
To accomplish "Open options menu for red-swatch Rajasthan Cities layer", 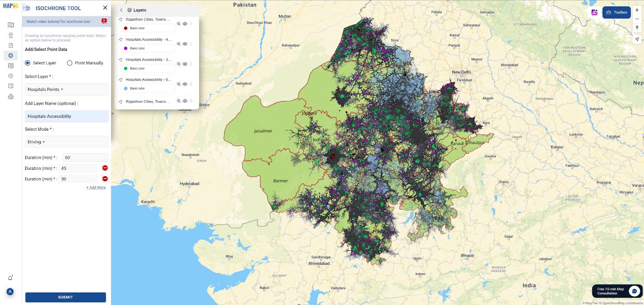I will click(x=191, y=24).
